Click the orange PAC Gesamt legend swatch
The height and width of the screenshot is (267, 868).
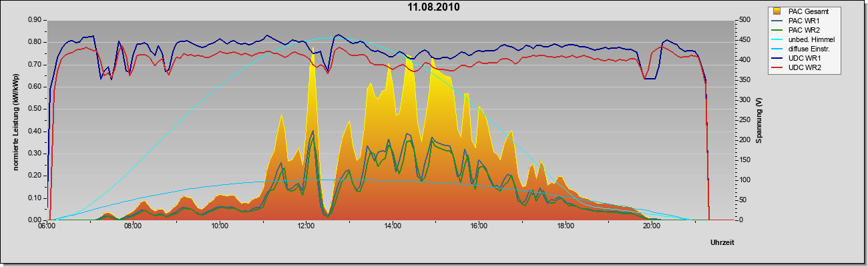coord(778,11)
